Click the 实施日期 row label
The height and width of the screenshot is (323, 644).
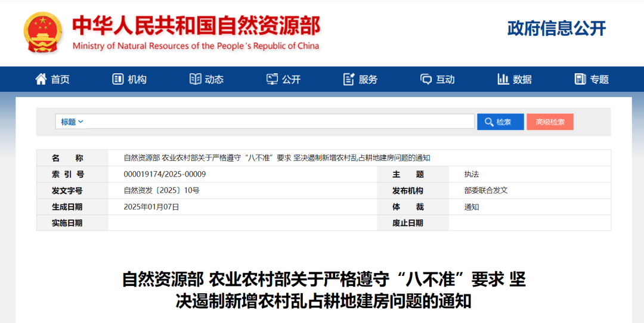(x=67, y=223)
